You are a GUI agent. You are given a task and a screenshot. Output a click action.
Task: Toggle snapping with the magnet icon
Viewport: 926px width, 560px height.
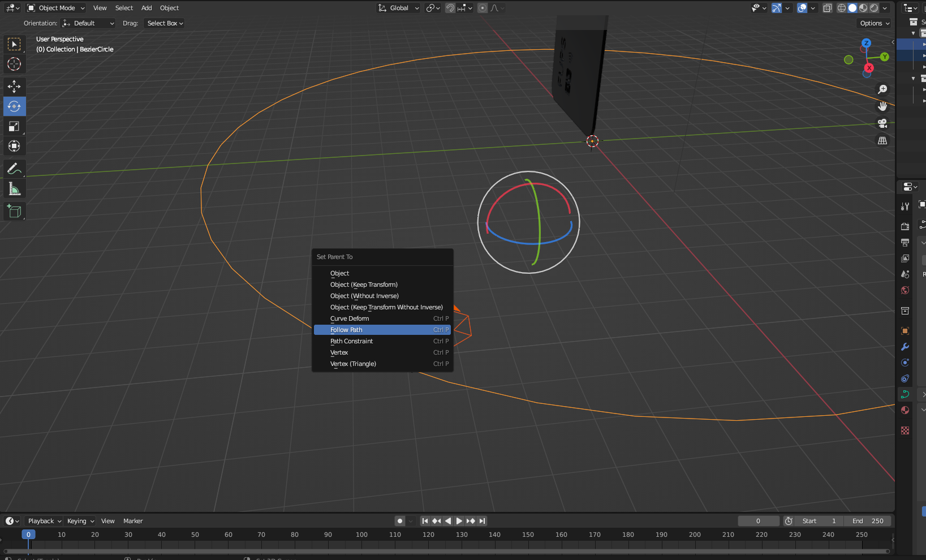tap(450, 8)
